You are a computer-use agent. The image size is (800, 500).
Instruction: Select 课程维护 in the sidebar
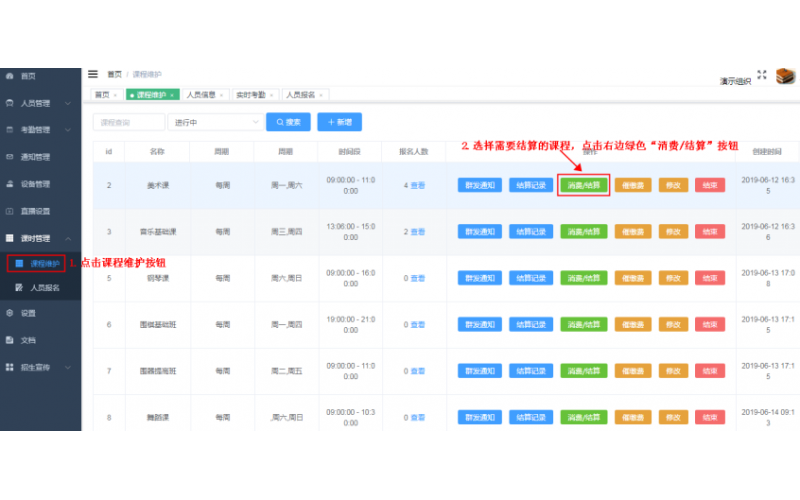(x=44, y=264)
